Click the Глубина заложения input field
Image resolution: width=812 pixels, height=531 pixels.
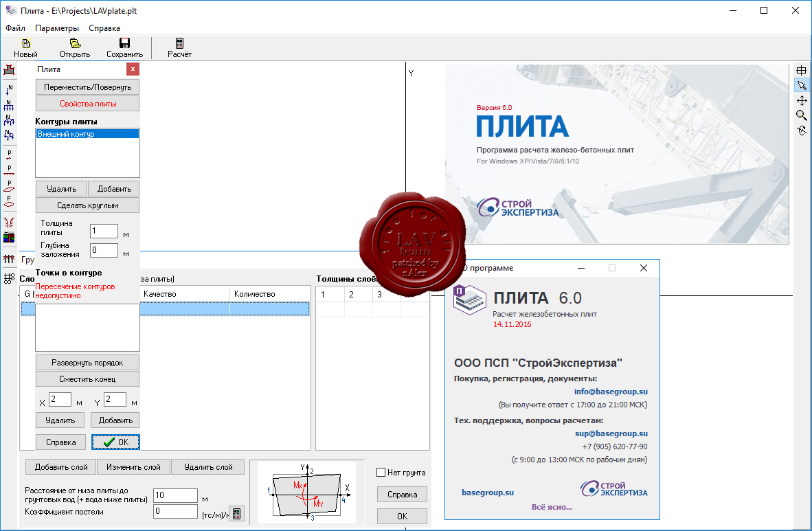pyautogui.click(x=104, y=250)
